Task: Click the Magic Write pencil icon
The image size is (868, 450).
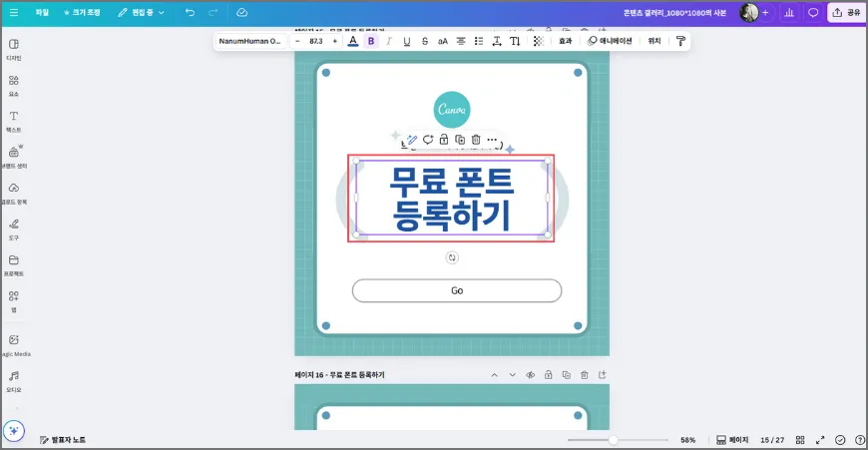Action: point(411,140)
